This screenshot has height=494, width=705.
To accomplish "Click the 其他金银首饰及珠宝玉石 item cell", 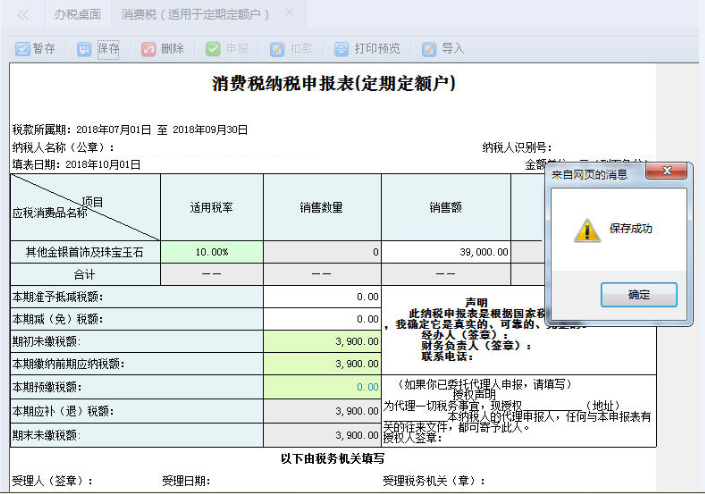I will click(x=85, y=252).
